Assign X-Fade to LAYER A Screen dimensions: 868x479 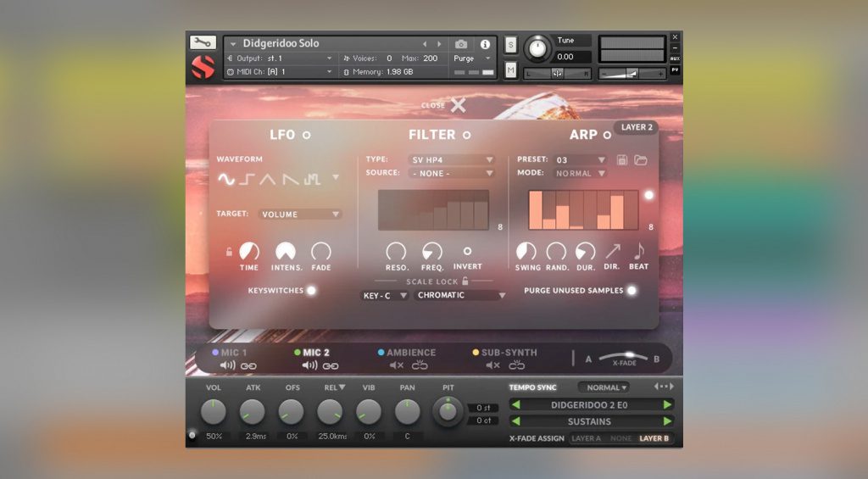586,438
